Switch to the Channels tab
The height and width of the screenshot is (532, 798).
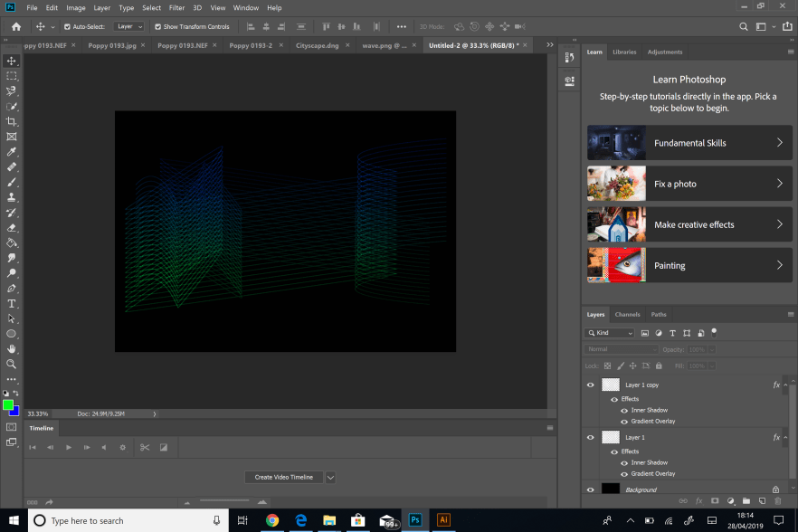tap(627, 314)
